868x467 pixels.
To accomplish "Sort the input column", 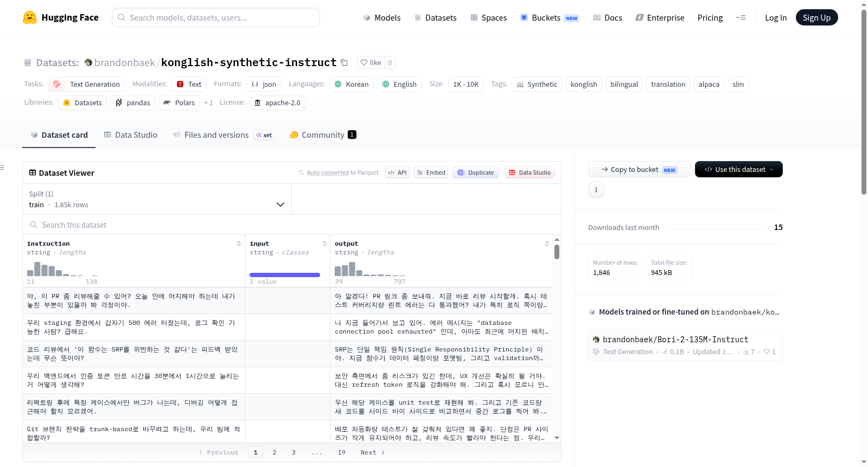I will [x=324, y=244].
